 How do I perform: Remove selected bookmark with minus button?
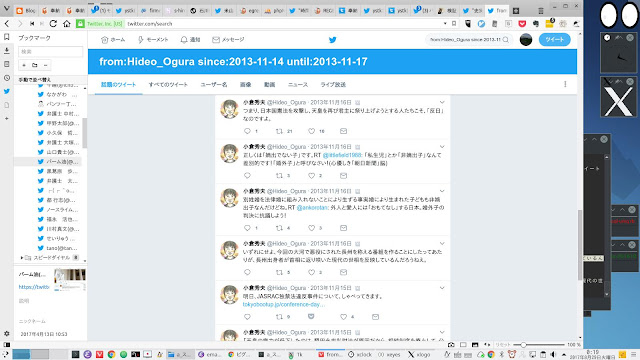(x=45, y=65)
